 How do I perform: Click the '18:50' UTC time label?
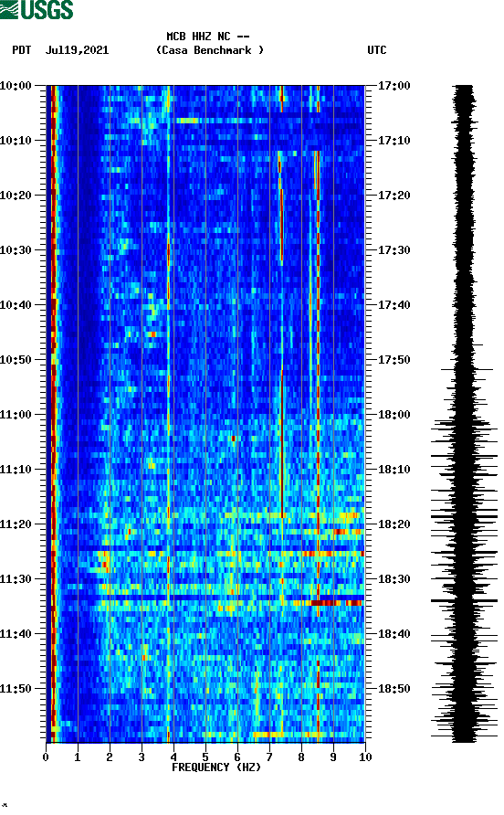coord(394,689)
